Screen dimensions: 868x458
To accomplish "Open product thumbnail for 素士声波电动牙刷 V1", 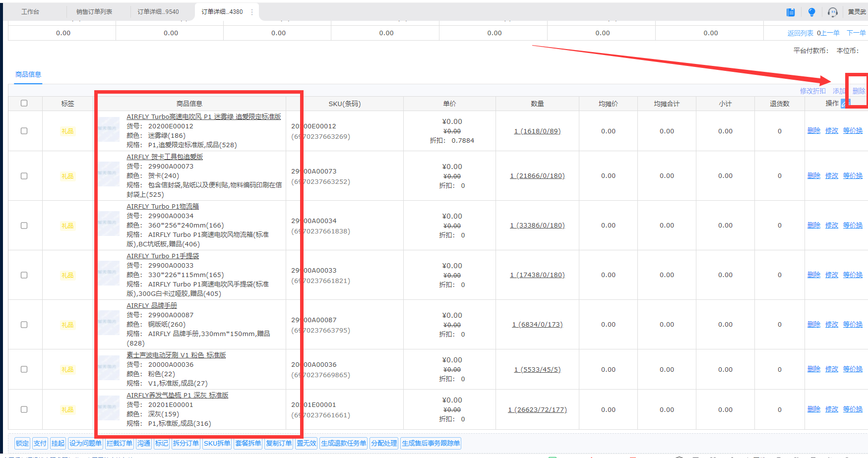I will pos(108,367).
